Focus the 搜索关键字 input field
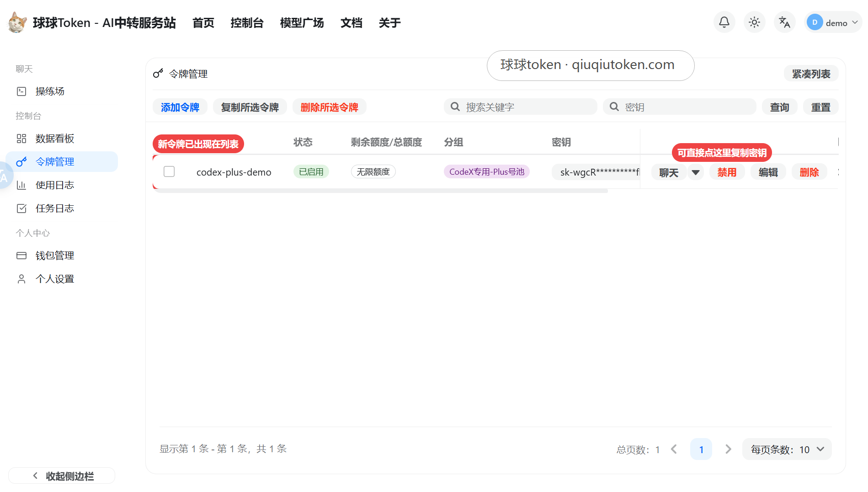The image size is (868, 492). point(520,107)
